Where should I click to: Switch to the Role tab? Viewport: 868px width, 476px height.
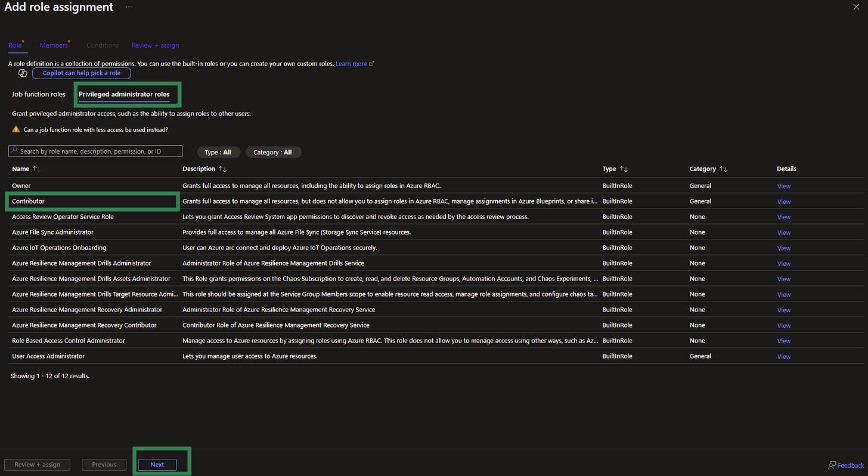coord(15,45)
